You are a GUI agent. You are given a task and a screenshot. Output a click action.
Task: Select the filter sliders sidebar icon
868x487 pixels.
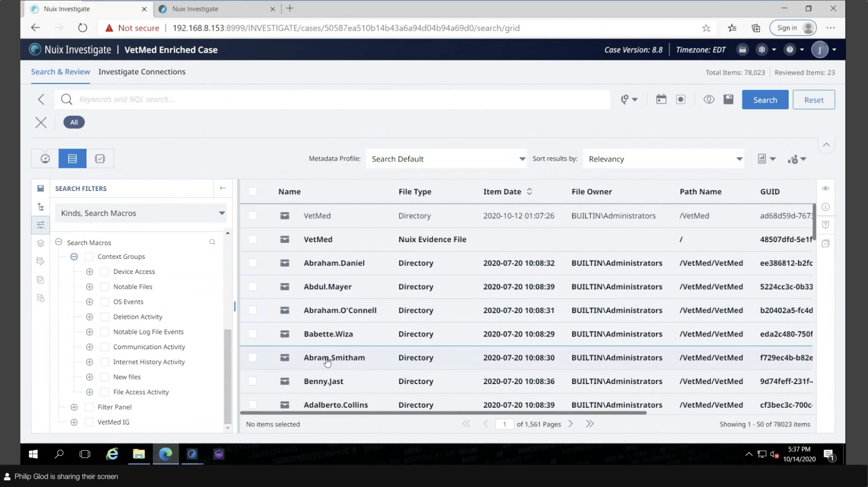pos(41,225)
